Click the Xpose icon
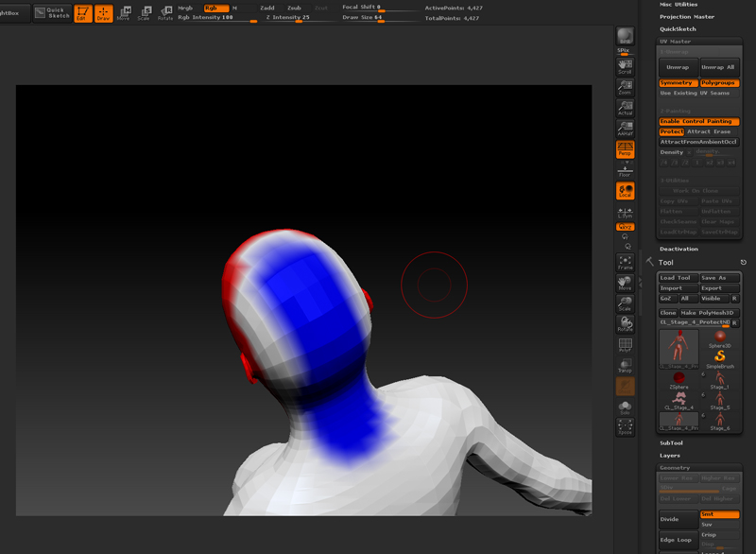This screenshot has width=756, height=554. 625,428
